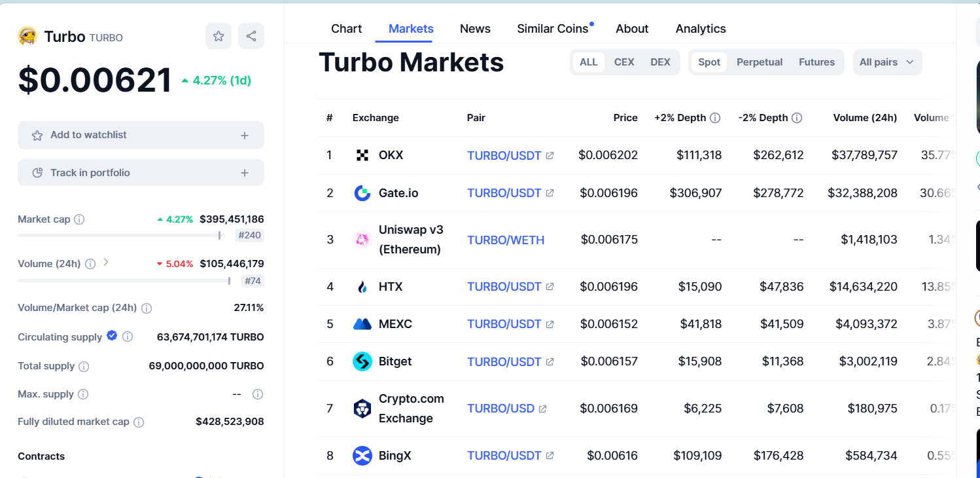Image resolution: width=980 pixels, height=478 pixels.
Task: Open the Similar Coins tab
Action: coord(553,29)
